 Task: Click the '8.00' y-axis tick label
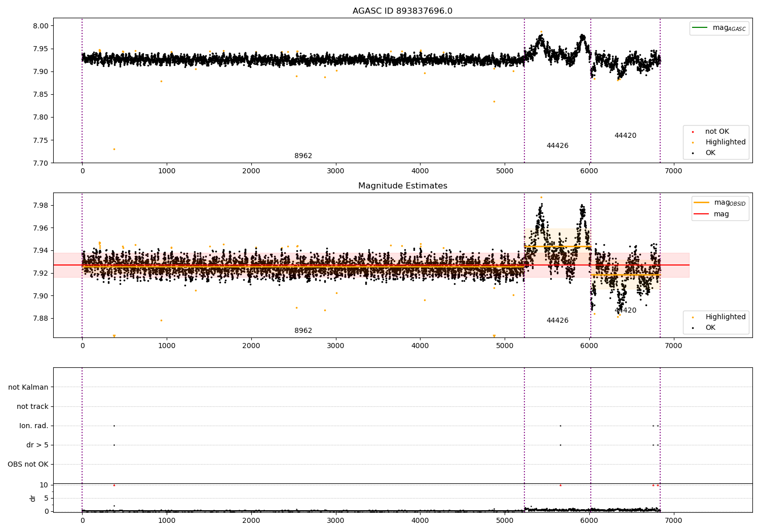[x=42, y=26]
